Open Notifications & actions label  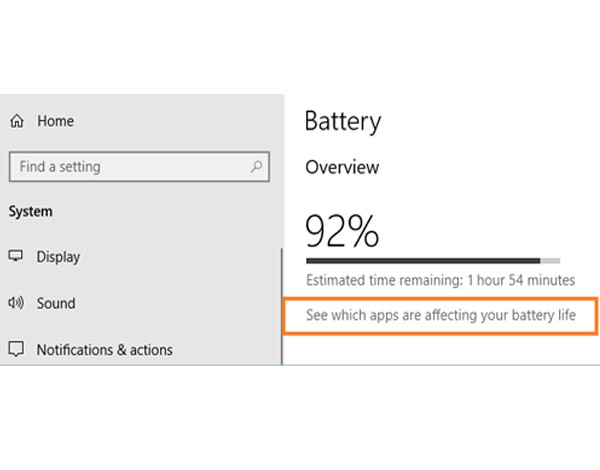tap(104, 350)
